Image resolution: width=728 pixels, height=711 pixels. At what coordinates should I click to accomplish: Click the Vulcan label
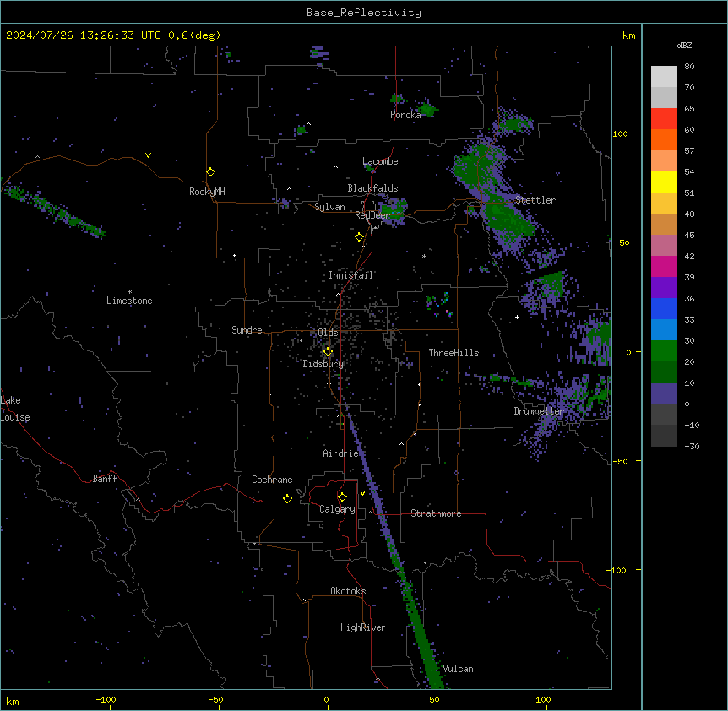(x=458, y=669)
